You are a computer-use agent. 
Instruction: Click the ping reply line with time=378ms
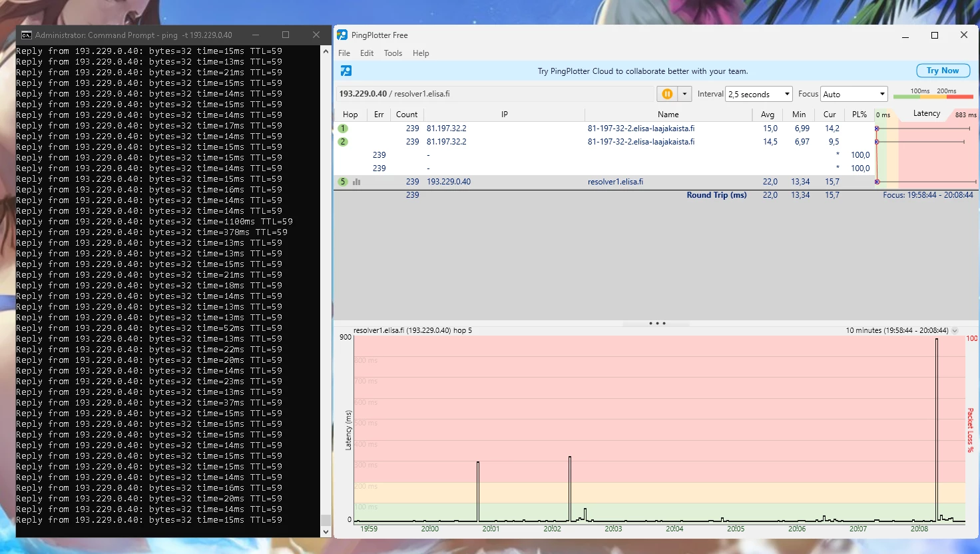(x=152, y=232)
